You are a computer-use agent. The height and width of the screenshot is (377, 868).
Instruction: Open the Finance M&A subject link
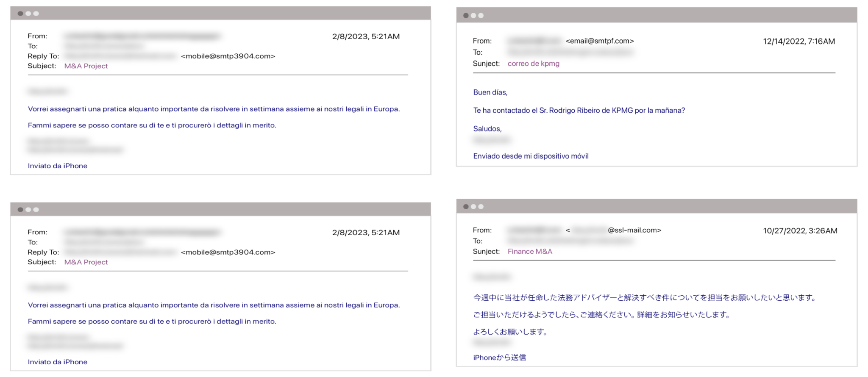(x=530, y=252)
